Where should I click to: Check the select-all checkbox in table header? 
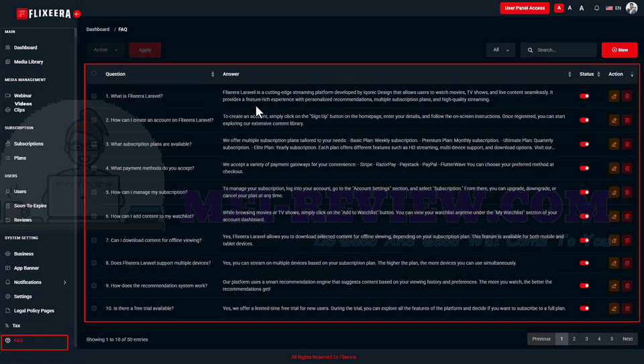94,74
